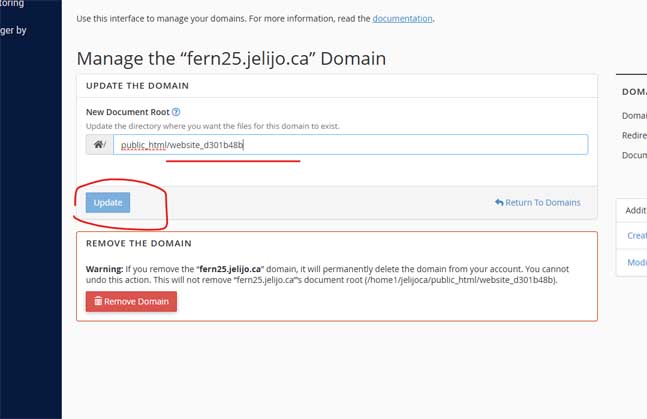Click the return arrow icon beside Return To Domains
Screen dimensions: 647x419
point(499,202)
